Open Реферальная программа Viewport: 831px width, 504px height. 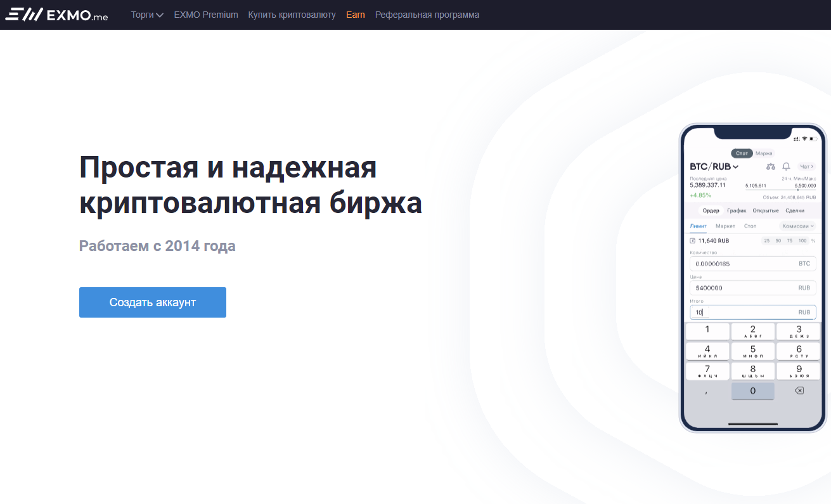point(427,15)
